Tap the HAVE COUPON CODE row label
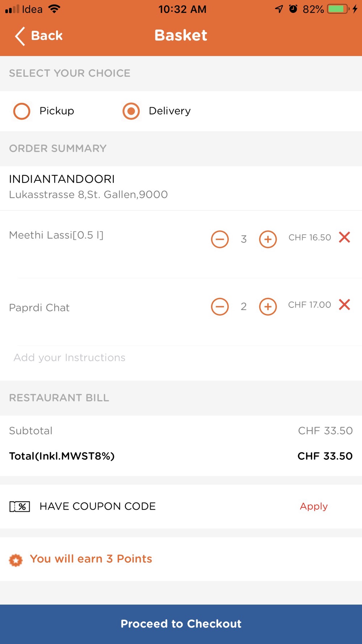362x644 pixels. (x=97, y=506)
